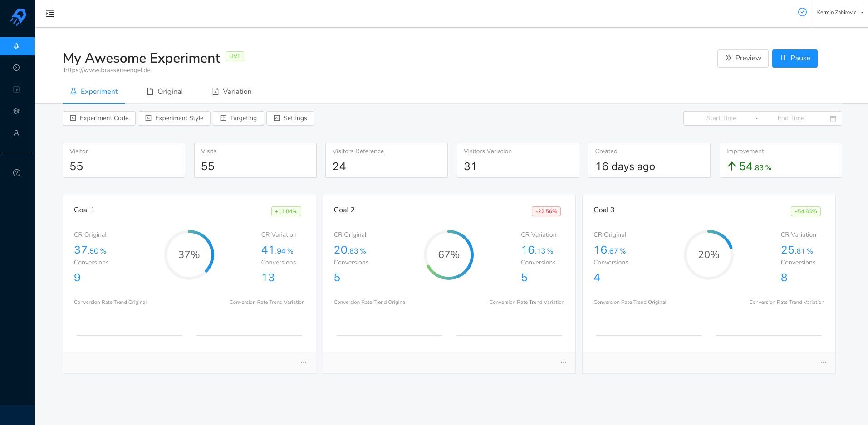Pause the running experiment
Viewport: 868px width, 425px height.
point(794,58)
